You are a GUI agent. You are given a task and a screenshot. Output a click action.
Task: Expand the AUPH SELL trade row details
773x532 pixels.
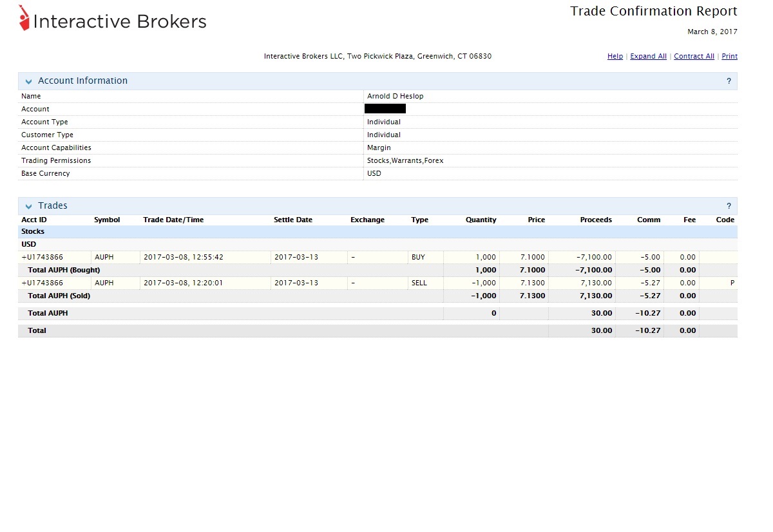pos(24,283)
